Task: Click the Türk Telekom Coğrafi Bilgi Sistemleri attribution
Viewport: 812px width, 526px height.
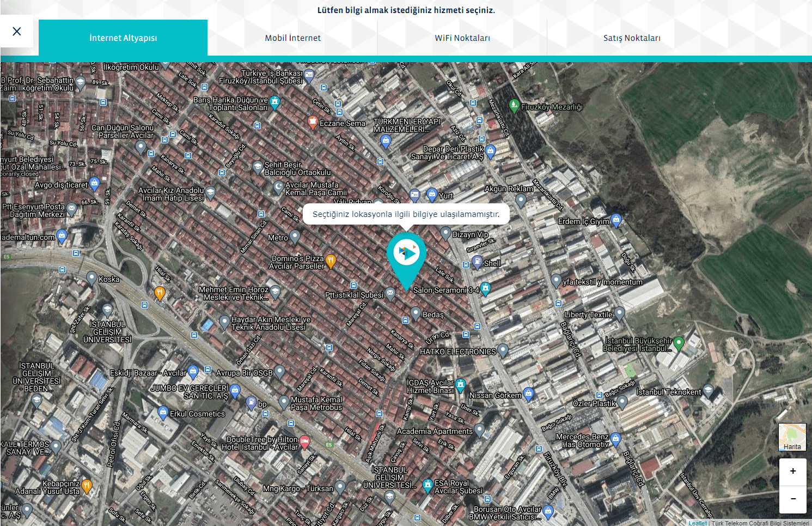Action: (x=760, y=523)
